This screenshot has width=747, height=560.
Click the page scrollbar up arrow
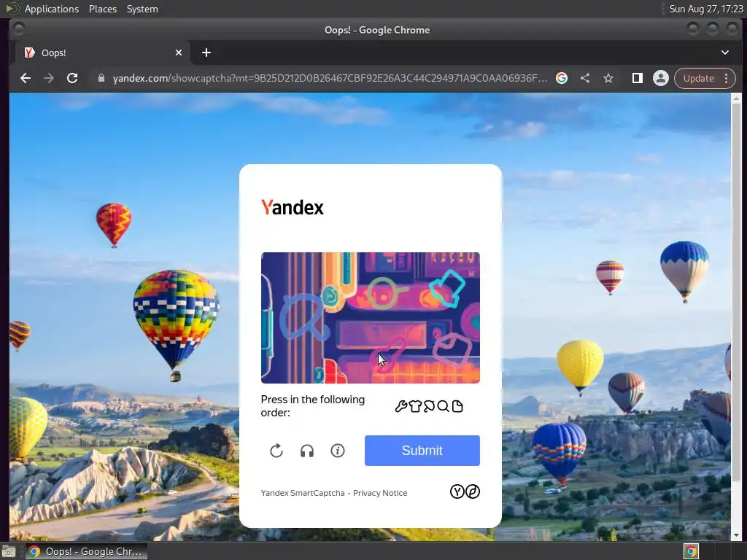click(x=736, y=98)
